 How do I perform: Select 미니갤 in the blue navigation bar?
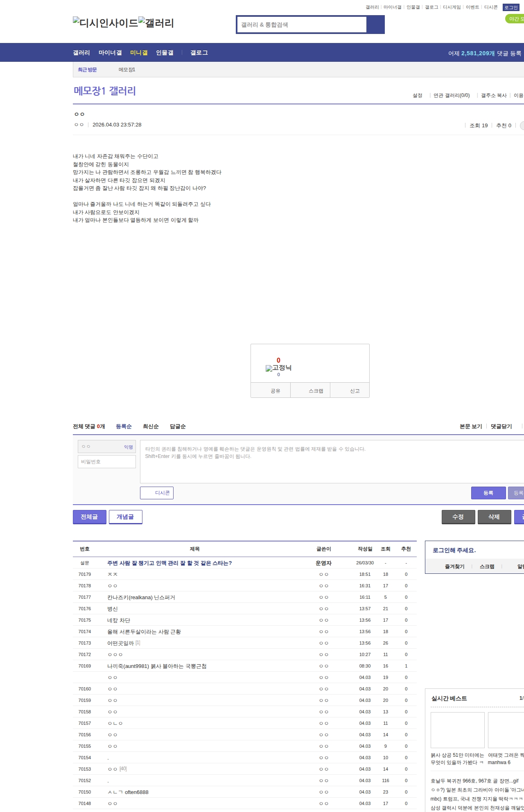click(x=139, y=53)
